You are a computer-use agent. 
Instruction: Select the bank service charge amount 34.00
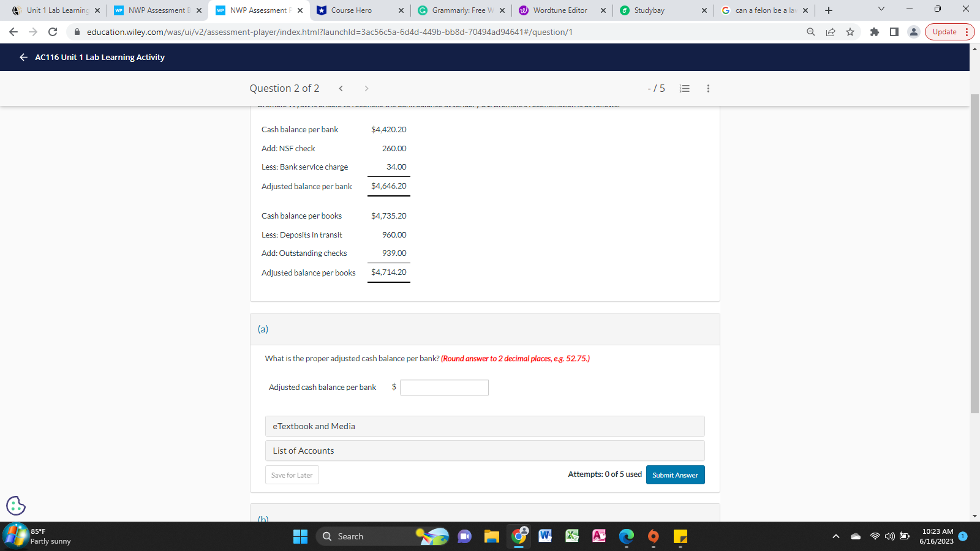(396, 167)
